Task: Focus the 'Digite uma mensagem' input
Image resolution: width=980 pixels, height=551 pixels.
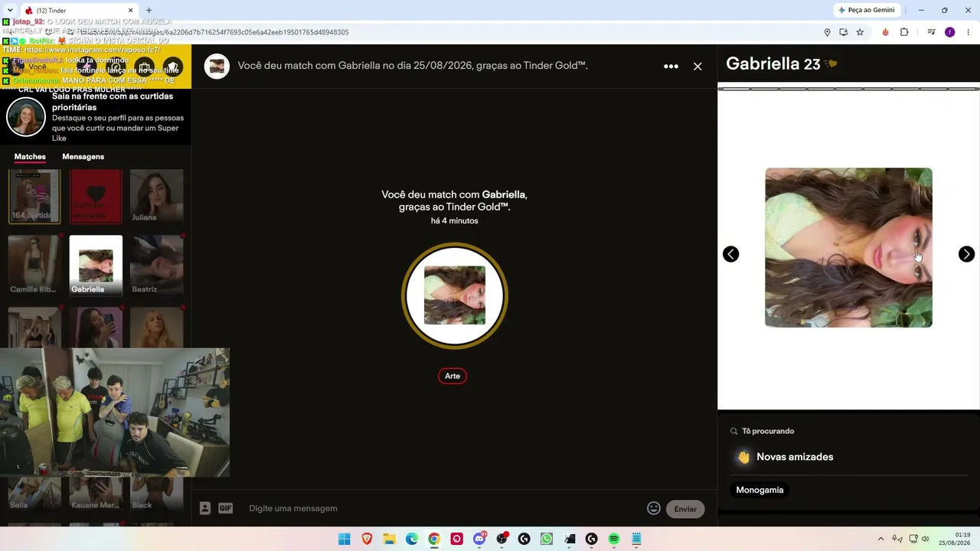Action: [444, 508]
